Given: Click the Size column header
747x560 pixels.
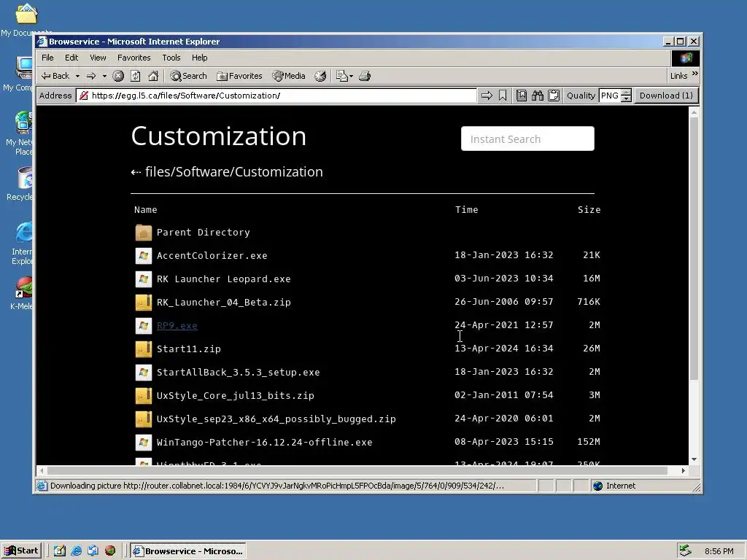Looking at the screenshot, I should (589, 209).
